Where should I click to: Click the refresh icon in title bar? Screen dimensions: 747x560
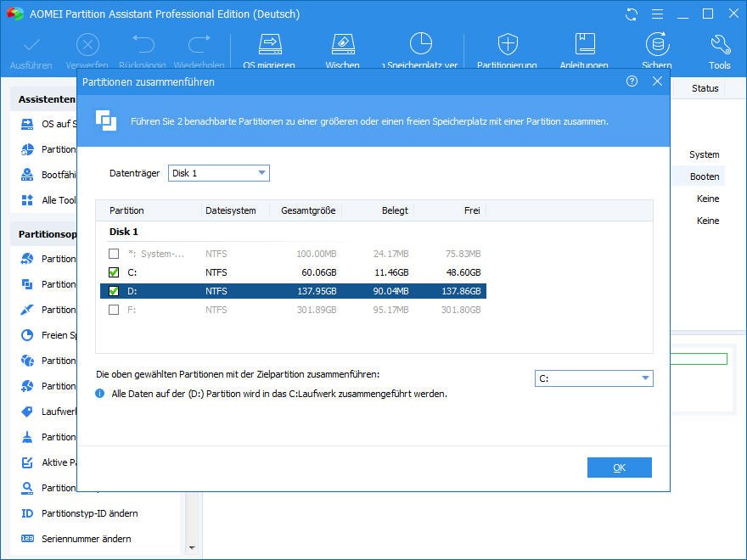coord(631,14)
